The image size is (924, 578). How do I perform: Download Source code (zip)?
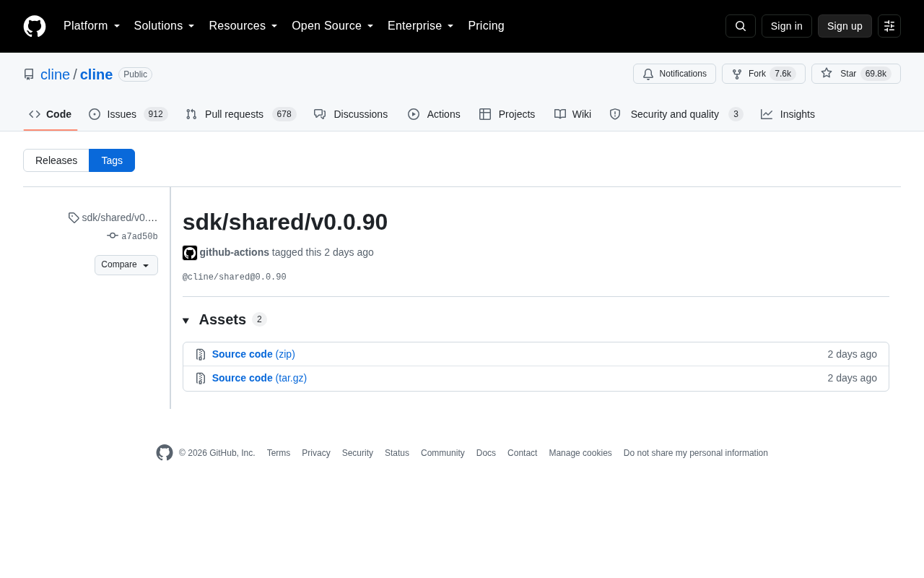point(253,354)
